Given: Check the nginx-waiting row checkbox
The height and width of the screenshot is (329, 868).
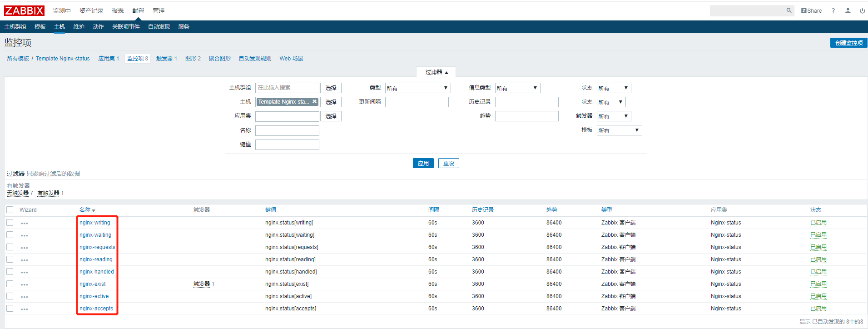Looking at the screenshot, I should point(10,235).
